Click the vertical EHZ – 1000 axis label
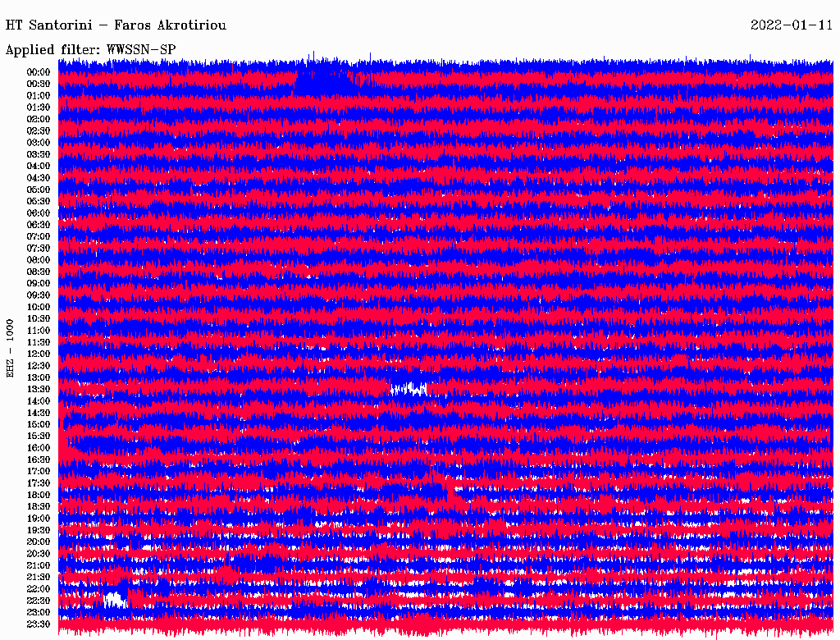The image size is (840, 640). coord(11,347)
